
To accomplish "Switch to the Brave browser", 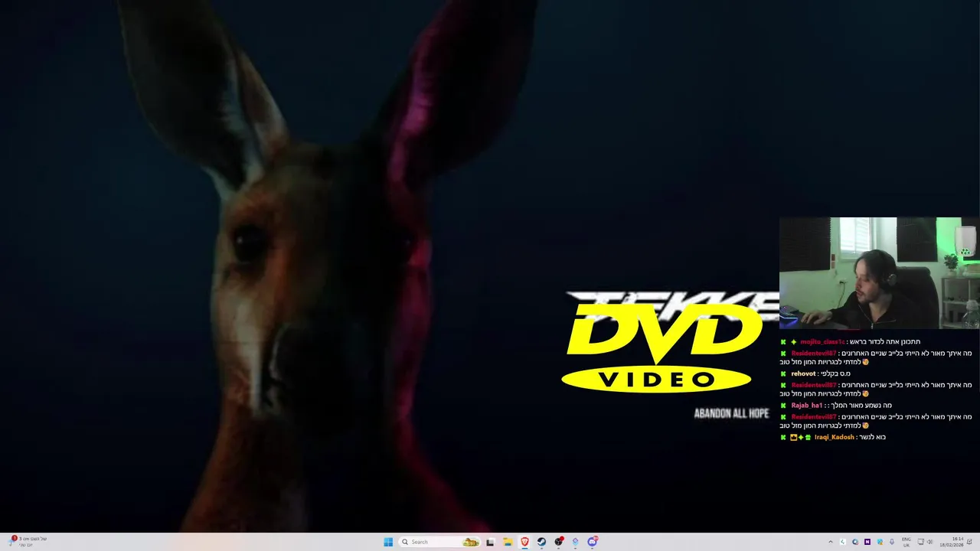I will 524,542.
